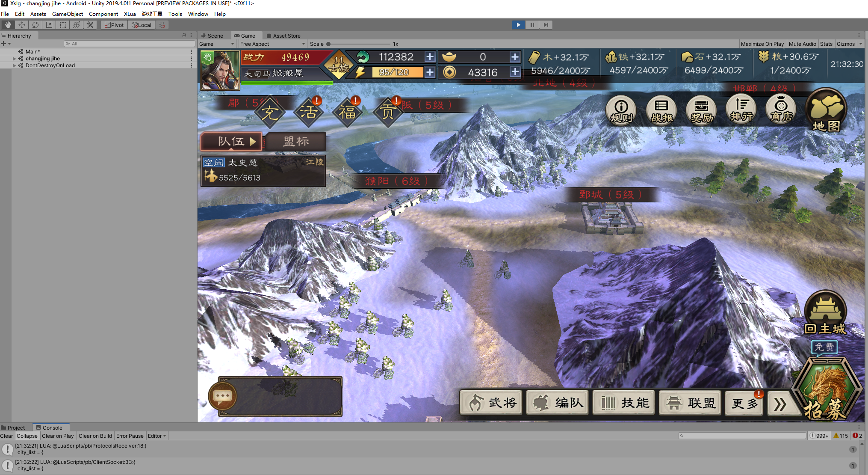Select the Scale tool
Screen dimensions: 868x475
pos(49,25)
